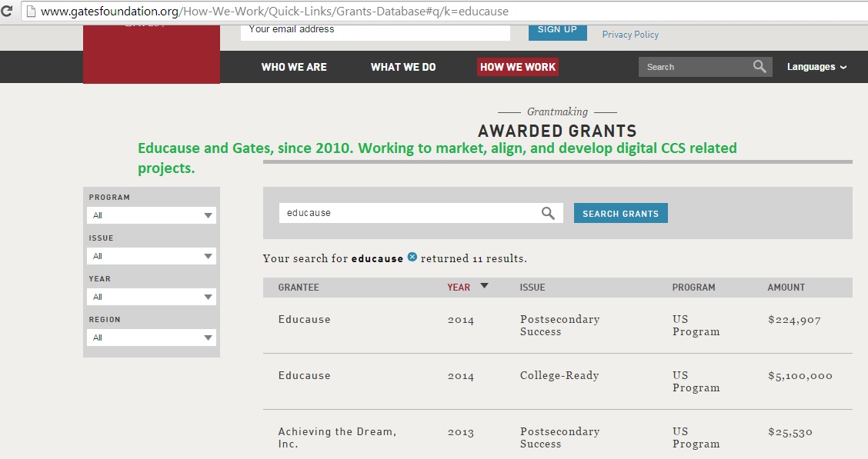
Task: Click the email address input field
Action: coord(376,30)
